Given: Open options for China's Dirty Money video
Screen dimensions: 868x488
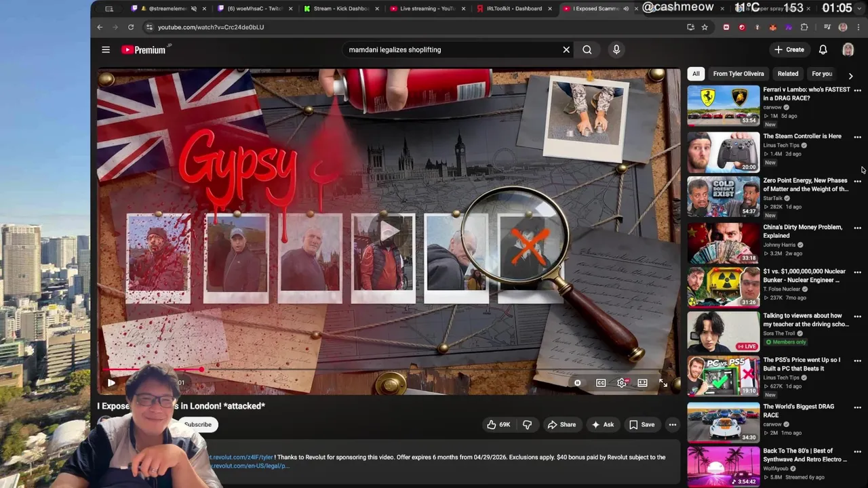Looking at the screenshot, I should (x=857, y=228).
